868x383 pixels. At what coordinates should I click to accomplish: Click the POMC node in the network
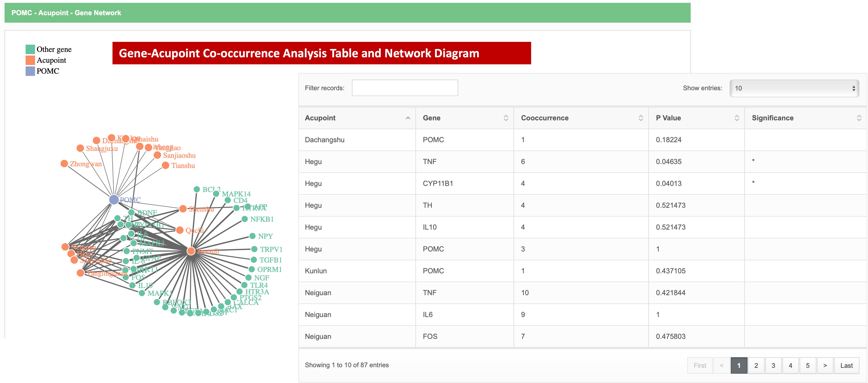[114, 200]
